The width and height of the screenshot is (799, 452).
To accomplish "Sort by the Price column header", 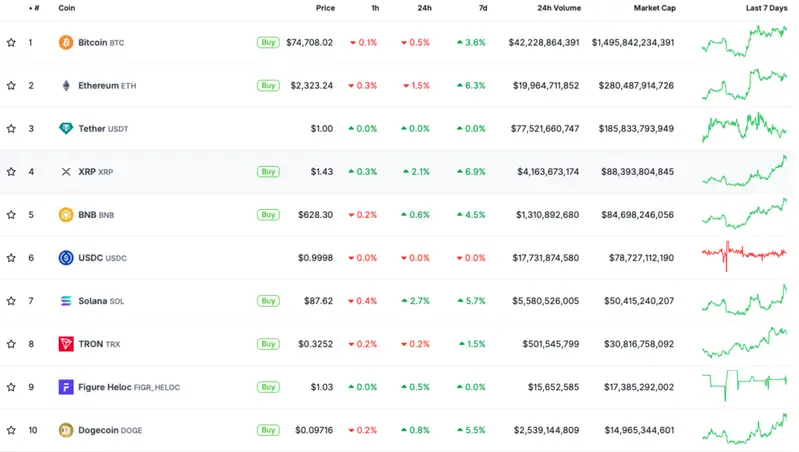I will pos(325,8).
